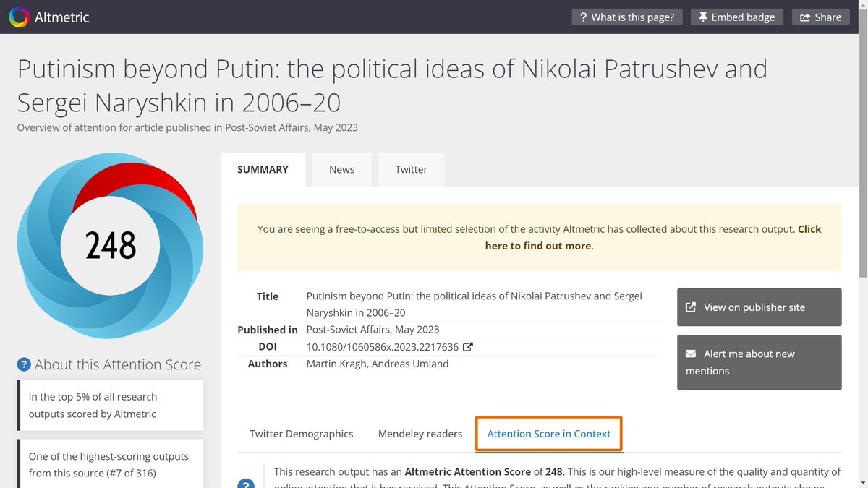Open the Share button
The width and height of the screenshot is (868, 488).
[x=821, y=17]
